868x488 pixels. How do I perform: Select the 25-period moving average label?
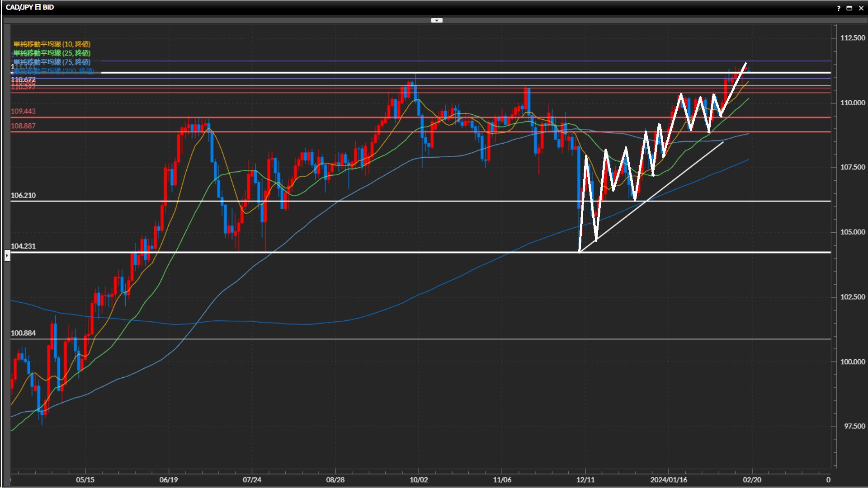coord(52,53)
